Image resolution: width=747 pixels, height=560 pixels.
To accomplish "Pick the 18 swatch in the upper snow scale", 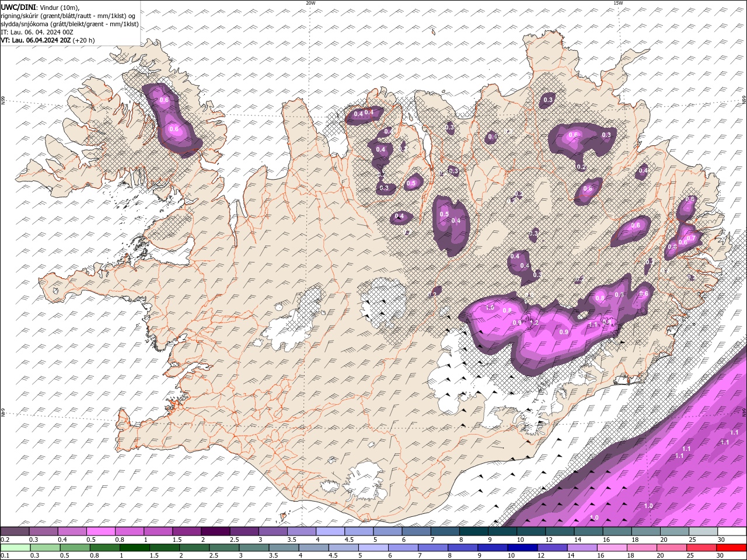I will (x=645, y=531).
